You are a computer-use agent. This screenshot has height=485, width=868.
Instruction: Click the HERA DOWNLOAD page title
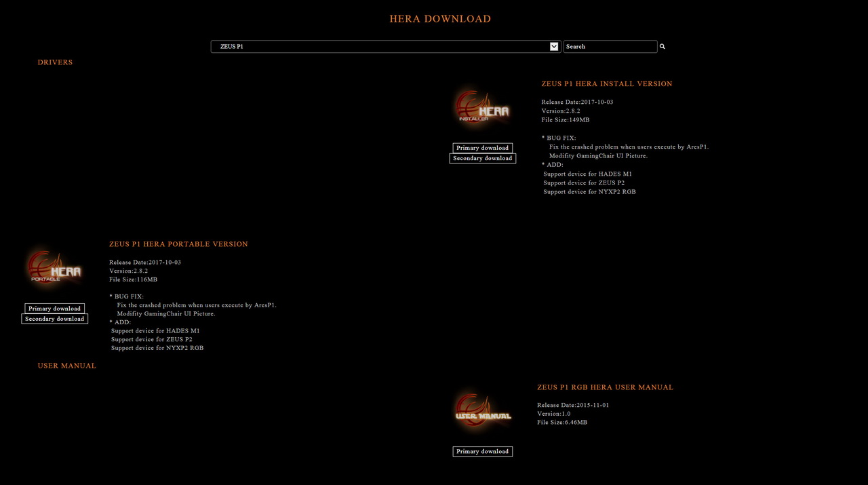440,19
